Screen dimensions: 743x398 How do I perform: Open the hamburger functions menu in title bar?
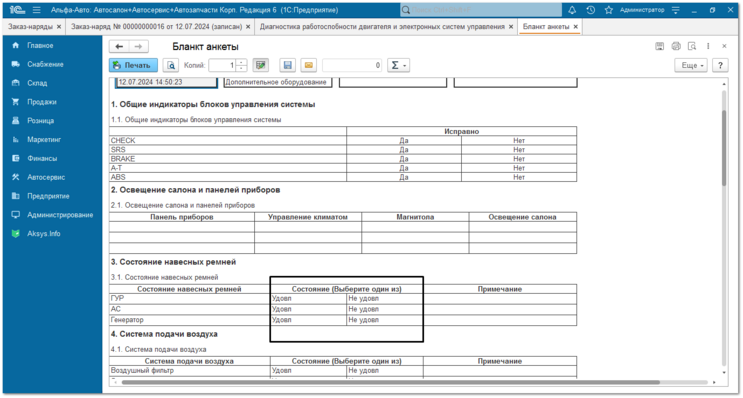(37, 10)
